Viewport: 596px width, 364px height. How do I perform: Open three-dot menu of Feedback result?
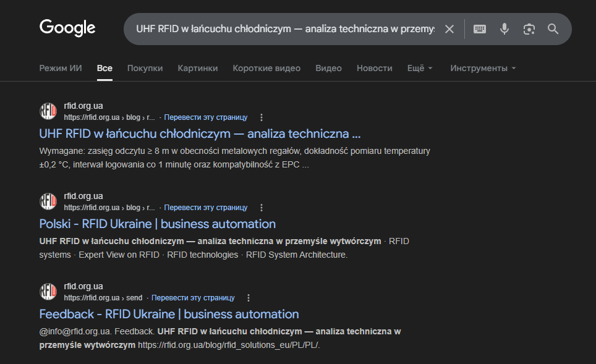point(248,298)
